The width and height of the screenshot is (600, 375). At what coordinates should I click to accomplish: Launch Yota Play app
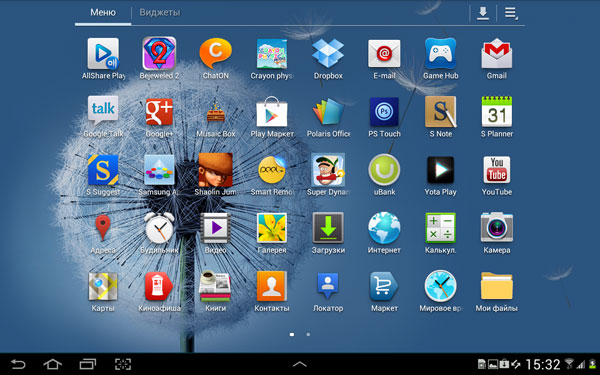440,170
